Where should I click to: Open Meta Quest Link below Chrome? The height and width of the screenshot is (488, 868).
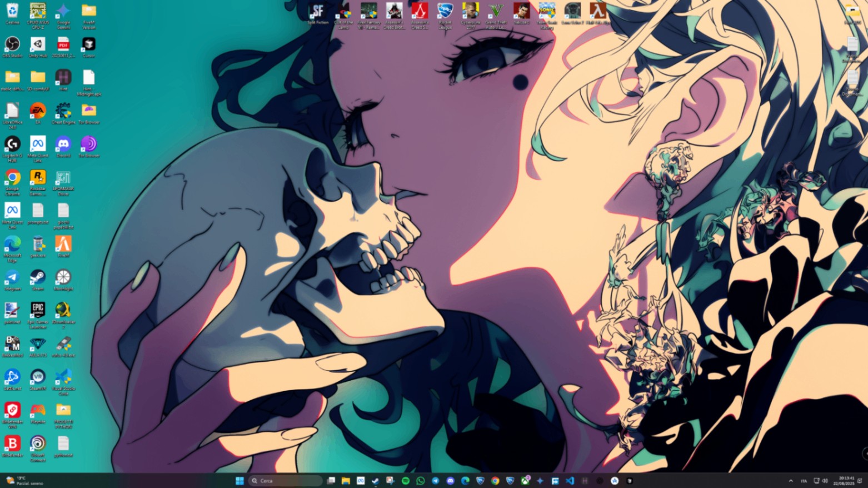pyautogui.click(x=12, y=216)
